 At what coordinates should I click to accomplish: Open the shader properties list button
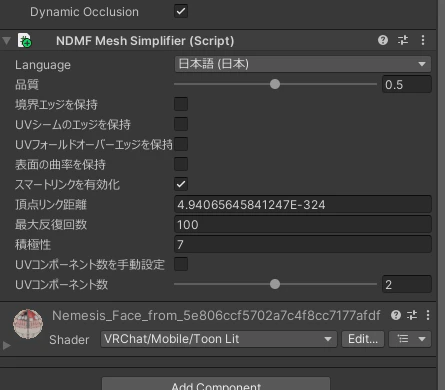coord(410,339)
